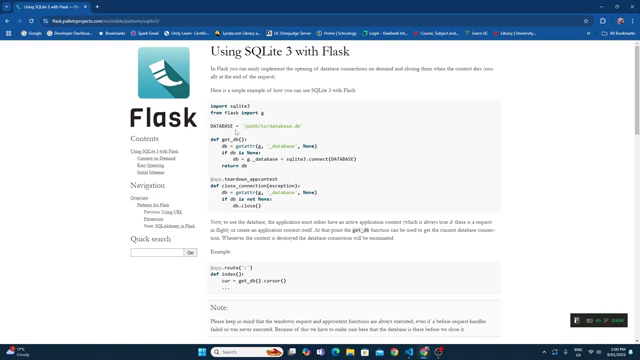Jump to Connect on Demand section
This screenshot has width=640, height=360.
(x=156, y=158)
